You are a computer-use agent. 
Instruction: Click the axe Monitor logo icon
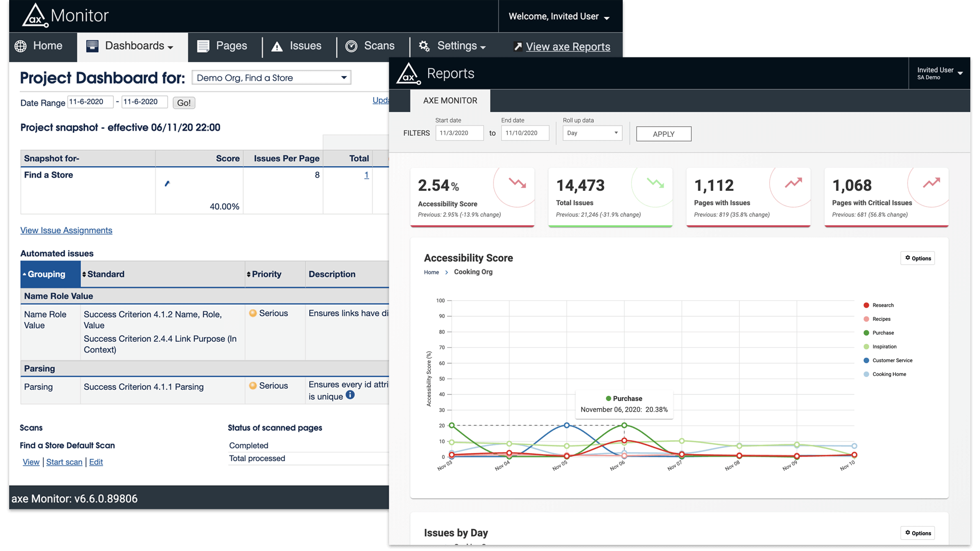(35, 15)
